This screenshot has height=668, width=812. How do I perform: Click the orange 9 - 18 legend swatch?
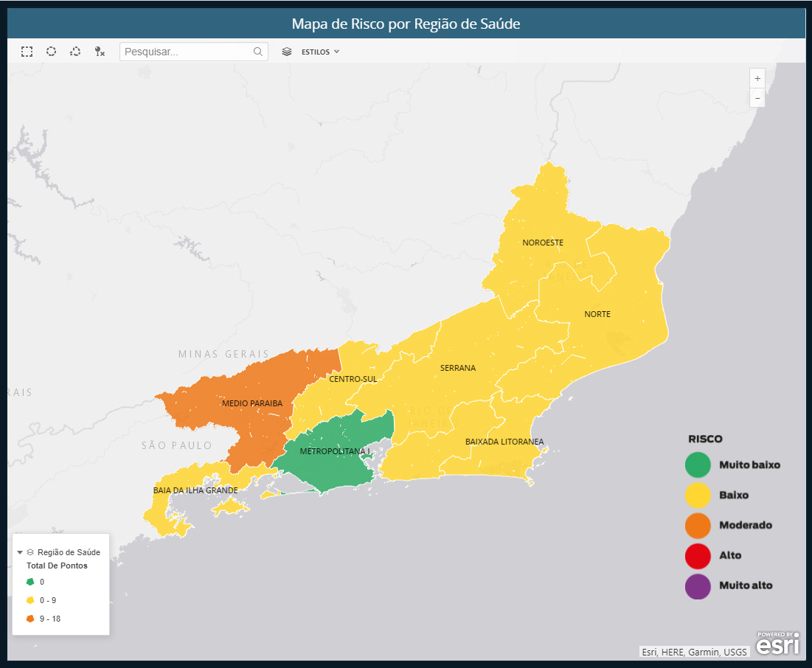pos(30,619)
